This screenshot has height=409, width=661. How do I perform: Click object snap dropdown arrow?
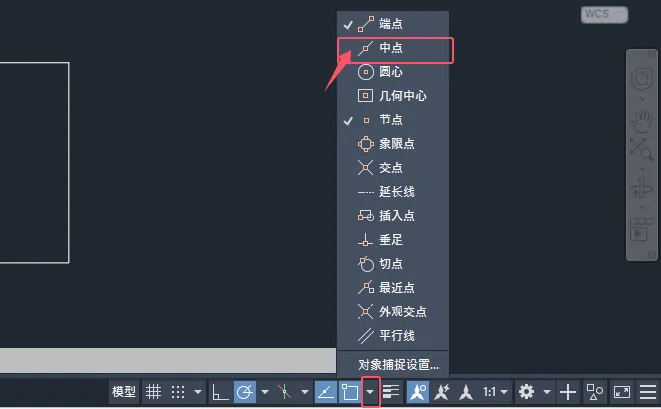370,392
